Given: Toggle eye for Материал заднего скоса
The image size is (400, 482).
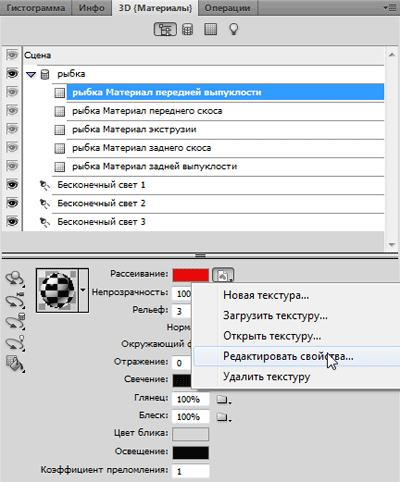Looking at the screenshot, I should pyautogui.click(x=12, y=147).
